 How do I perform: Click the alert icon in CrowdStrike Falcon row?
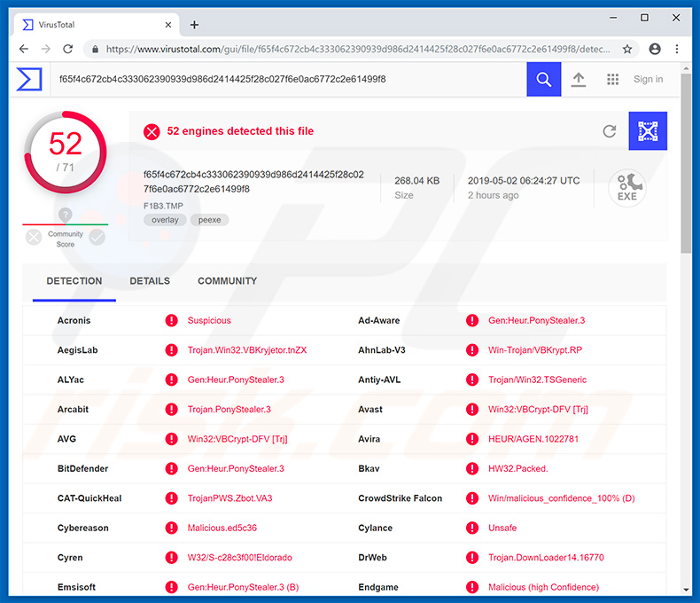tap(472, 498)
